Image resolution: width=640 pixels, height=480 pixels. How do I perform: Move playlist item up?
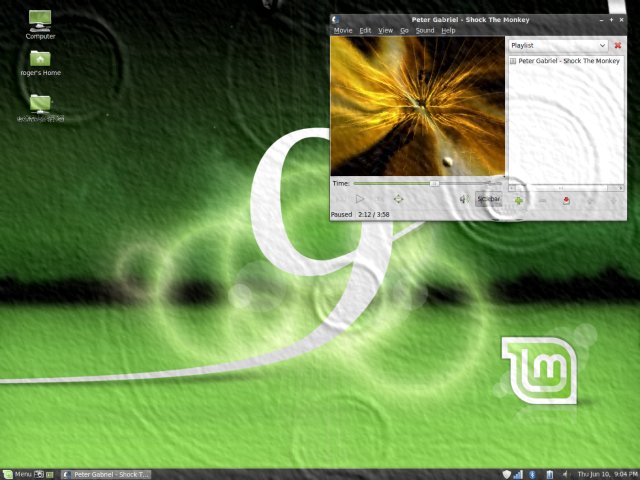pos(590,200)
